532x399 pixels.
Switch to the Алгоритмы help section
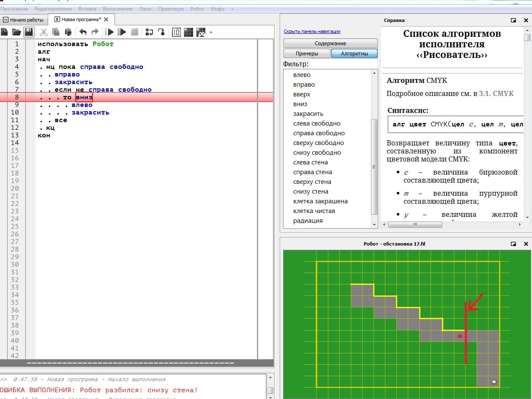(354, 54)
